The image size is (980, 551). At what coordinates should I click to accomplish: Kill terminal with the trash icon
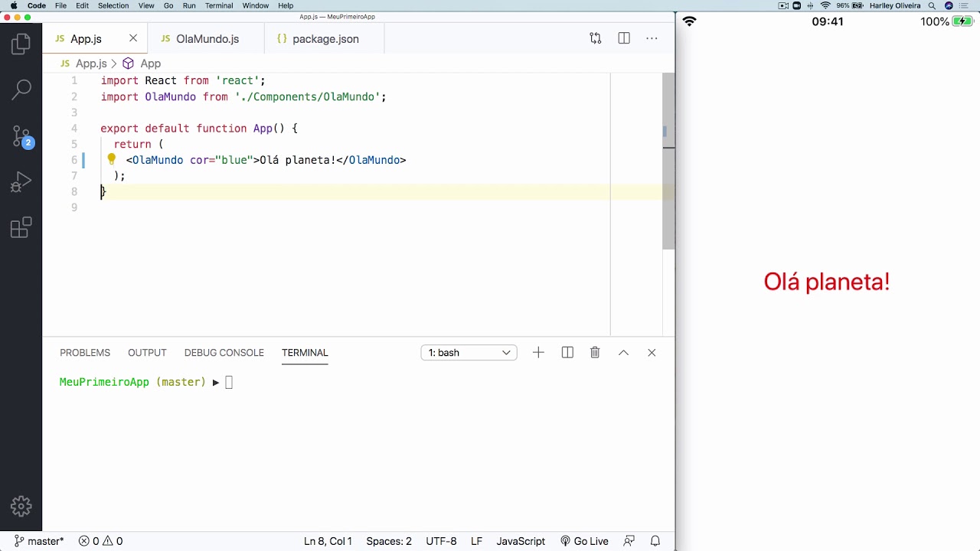tap(595, 353)
